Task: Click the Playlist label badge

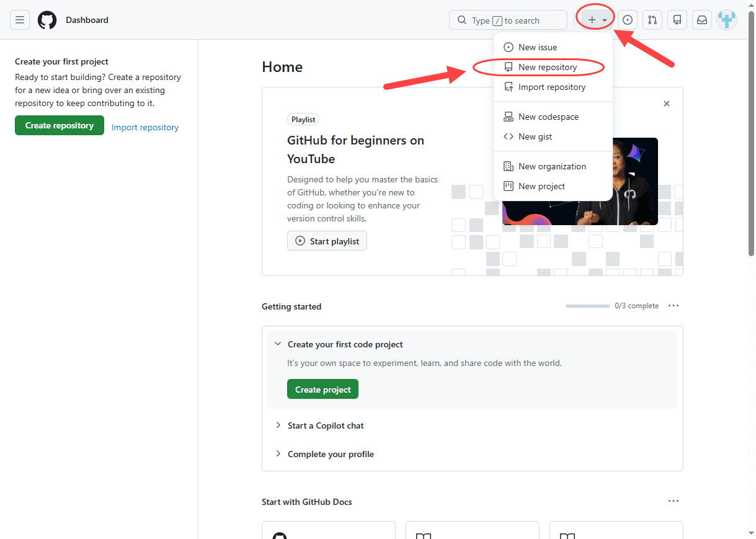Action: 303,119
